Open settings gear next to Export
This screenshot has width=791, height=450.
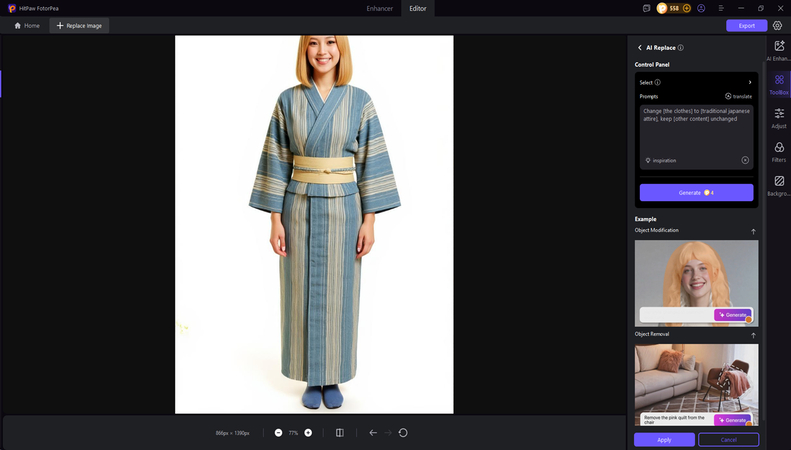click(x=777, y=26)
